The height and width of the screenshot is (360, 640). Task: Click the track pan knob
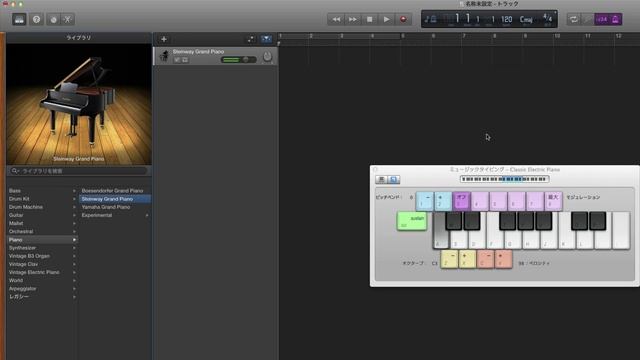[267, 57]
